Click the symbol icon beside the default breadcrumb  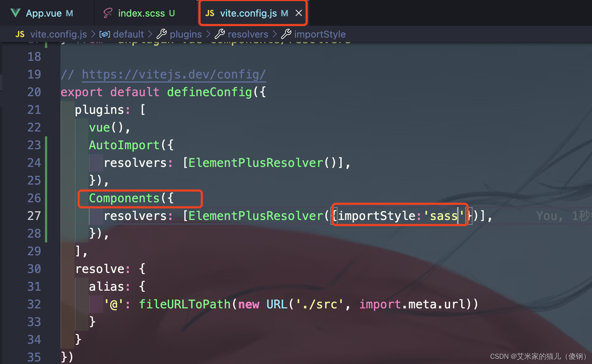coord(105,34)
